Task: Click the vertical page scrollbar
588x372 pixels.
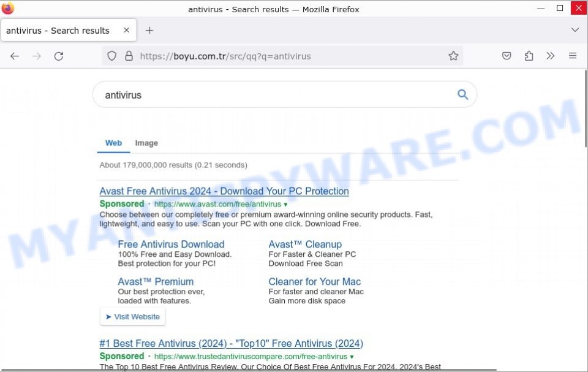Action: tap(586, 109)
